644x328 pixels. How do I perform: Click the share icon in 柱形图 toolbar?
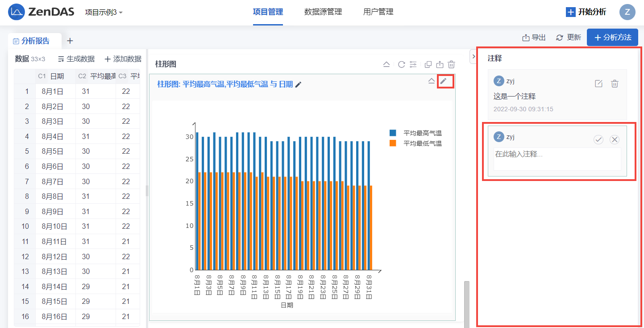point(440,64)
